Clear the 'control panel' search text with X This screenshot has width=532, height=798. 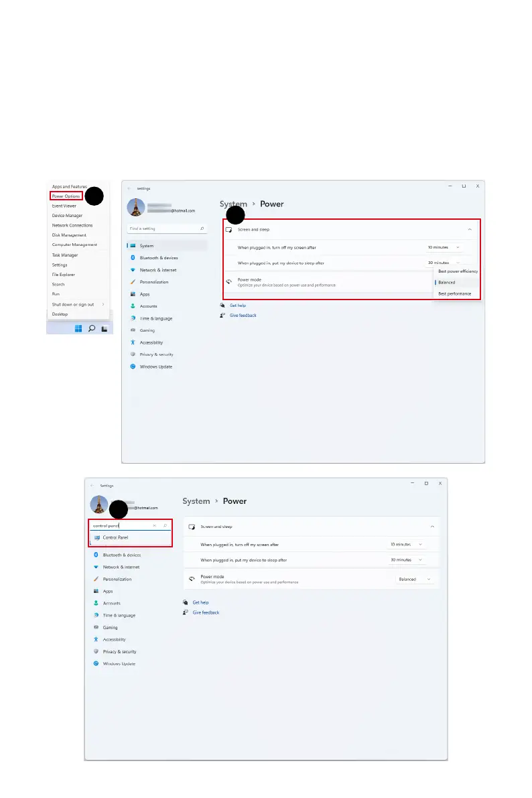click(154, 526)
